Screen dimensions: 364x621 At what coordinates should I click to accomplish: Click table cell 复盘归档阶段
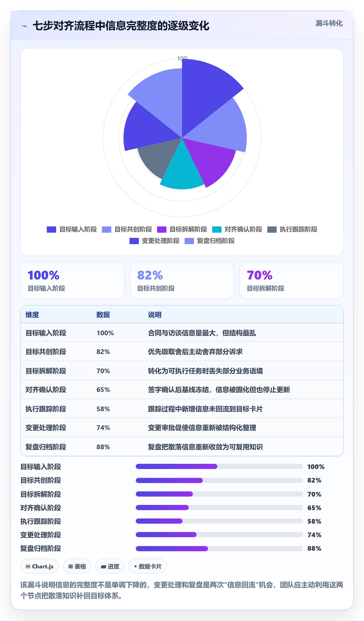point(46,447)
